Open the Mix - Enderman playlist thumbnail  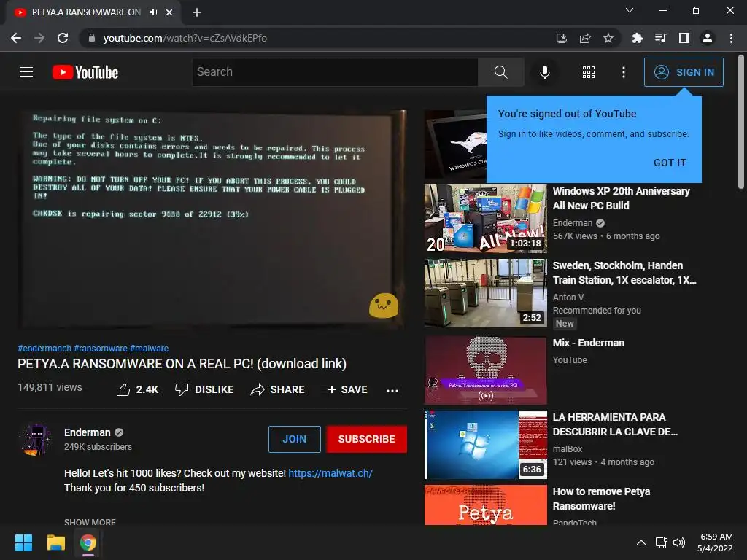pos(485,370)
